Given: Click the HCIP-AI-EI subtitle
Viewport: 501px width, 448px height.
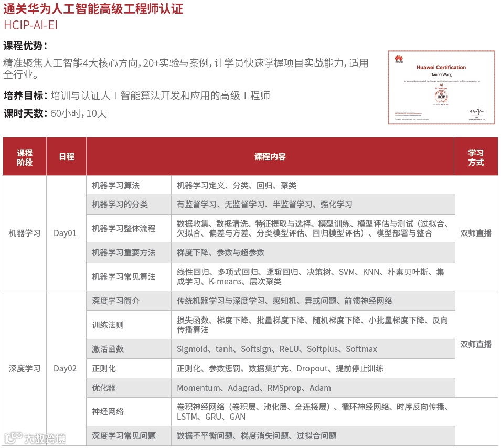Looking at the screenshot, I should point(30,25).
